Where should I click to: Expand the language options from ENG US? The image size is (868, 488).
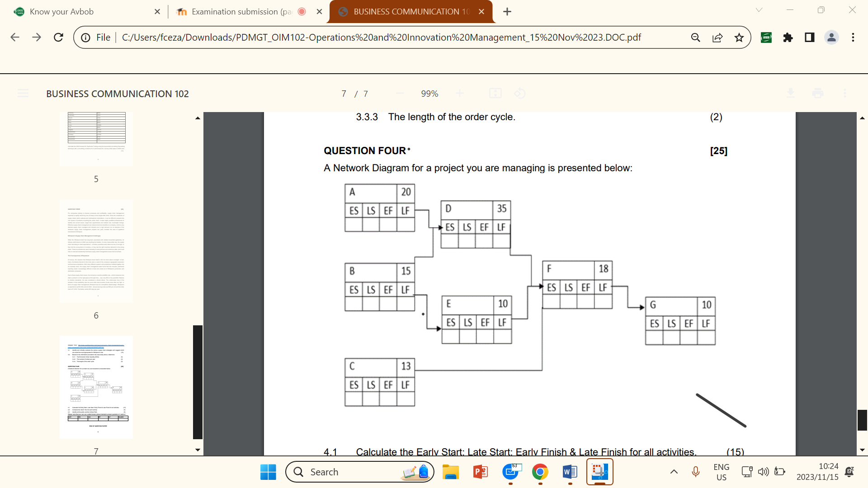[x=721, y=471]
